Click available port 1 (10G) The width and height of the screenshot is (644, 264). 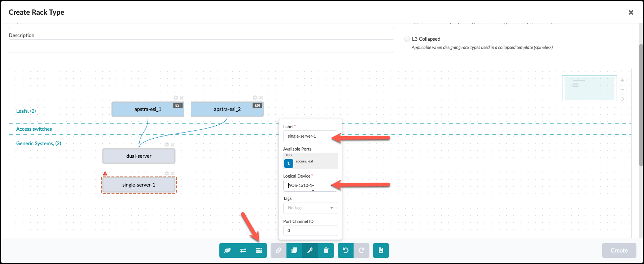(x=288, y=164)
